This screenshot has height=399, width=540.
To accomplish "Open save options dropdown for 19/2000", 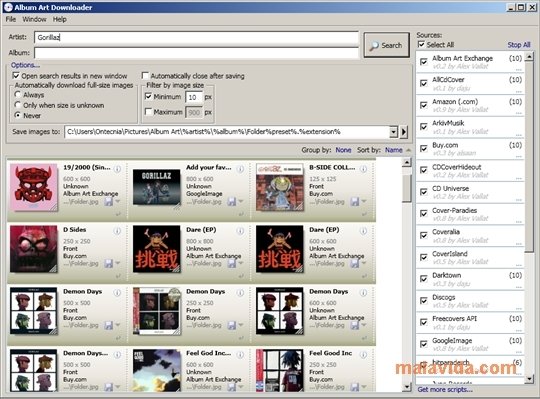I will (x=118, y=201).
